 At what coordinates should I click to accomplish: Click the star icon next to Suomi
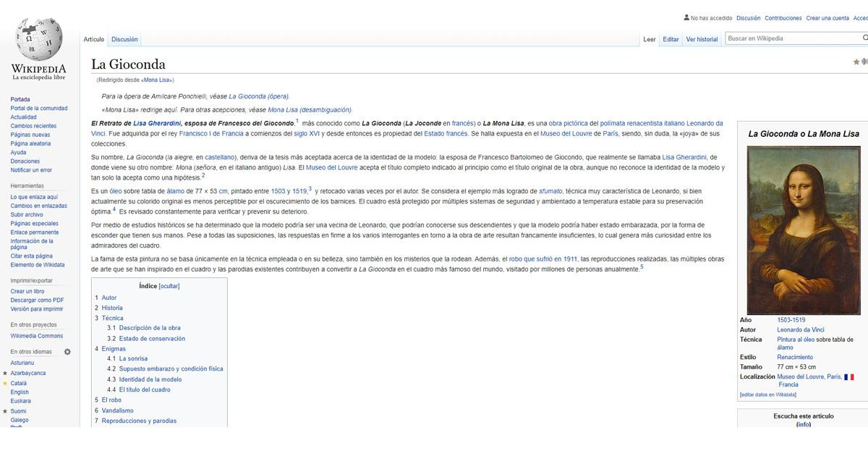click(x=5, y=410)
